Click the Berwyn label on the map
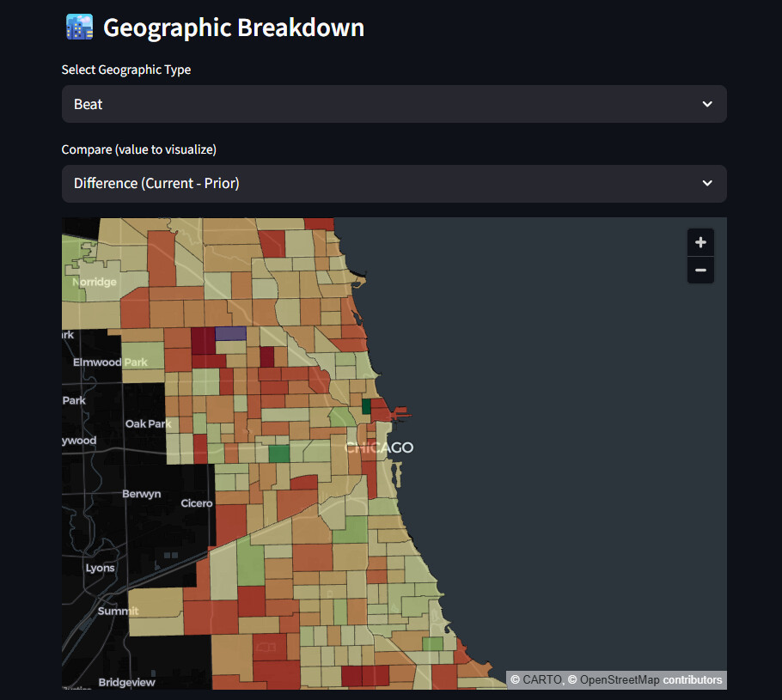The height and width of the screenshot is (700, 782). pyautogui.click(x=142, y=494)
